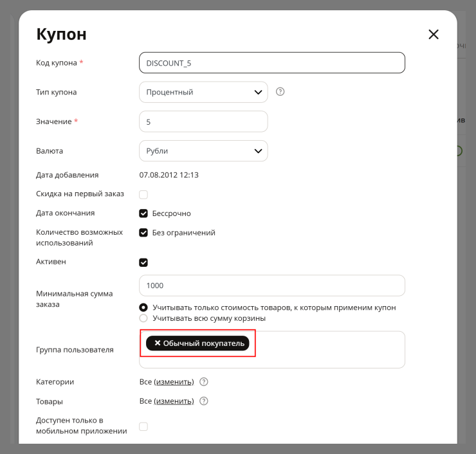Screen dimensions: 476x454
Task: Click the date text 07.08.2012 12:13
Action: (x=169, y=175)
